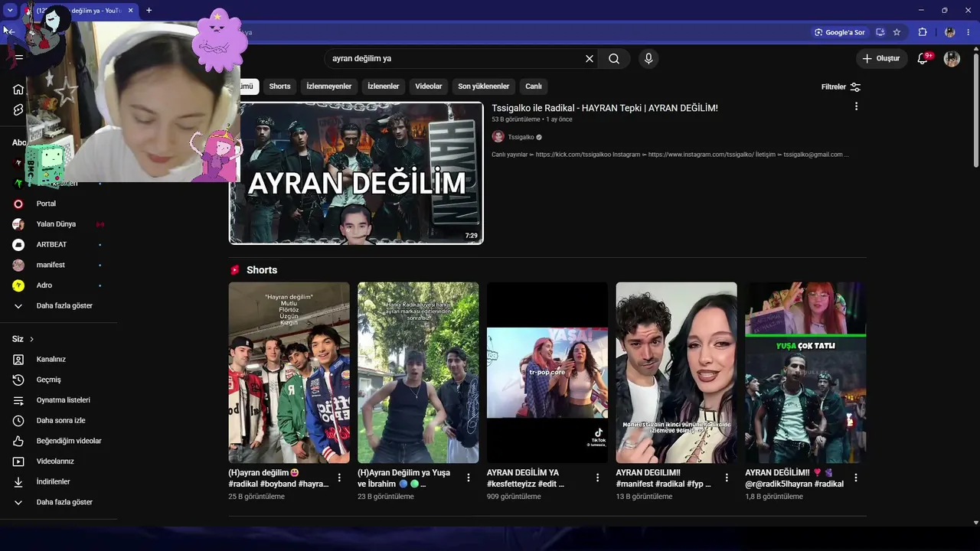
Task: Open Kanalınız in the sidebar
Action: pyautogui.click(x=58, y=360)
